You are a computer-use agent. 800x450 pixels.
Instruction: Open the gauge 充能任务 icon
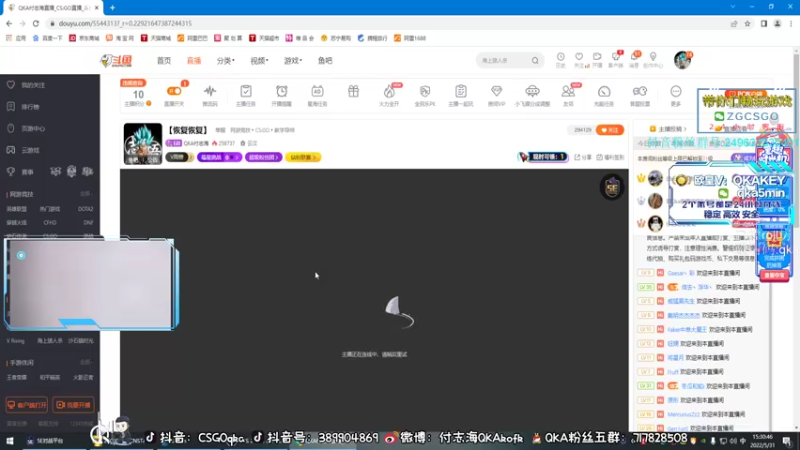pyautogui.click(x=604, y=91)
